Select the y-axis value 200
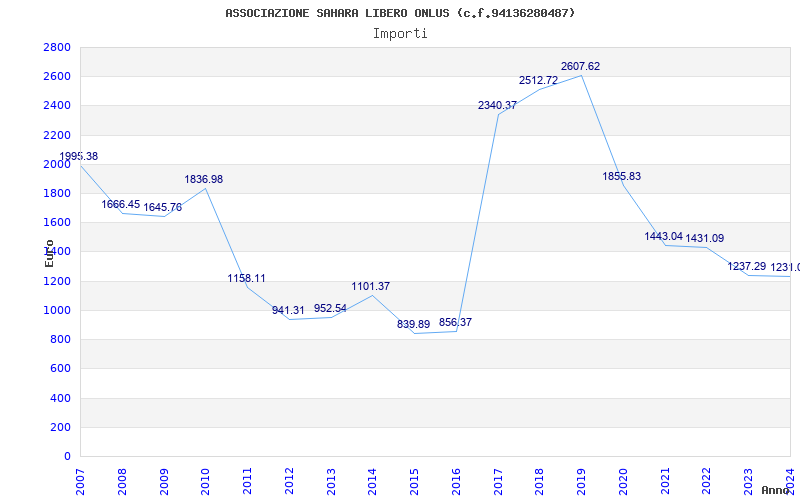Screen dimensions: 800x500 point(60,427)
